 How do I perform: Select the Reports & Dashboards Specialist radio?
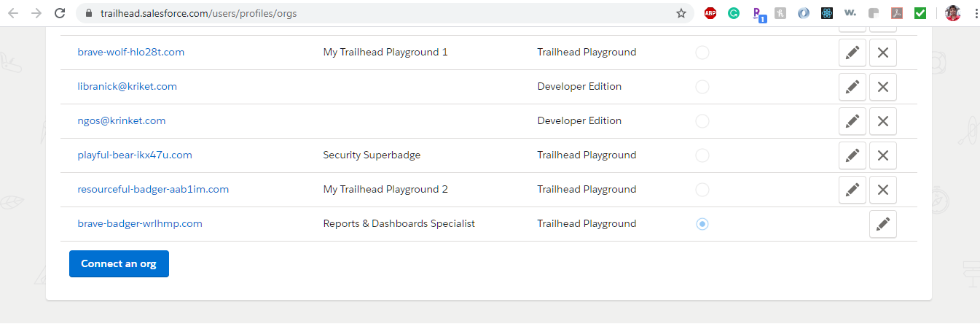point(702,224)
